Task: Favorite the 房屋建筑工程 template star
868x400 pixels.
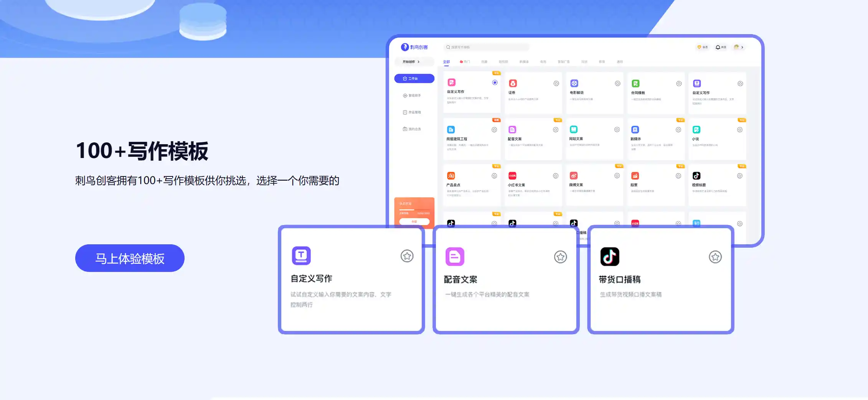Action: [494, 130]
